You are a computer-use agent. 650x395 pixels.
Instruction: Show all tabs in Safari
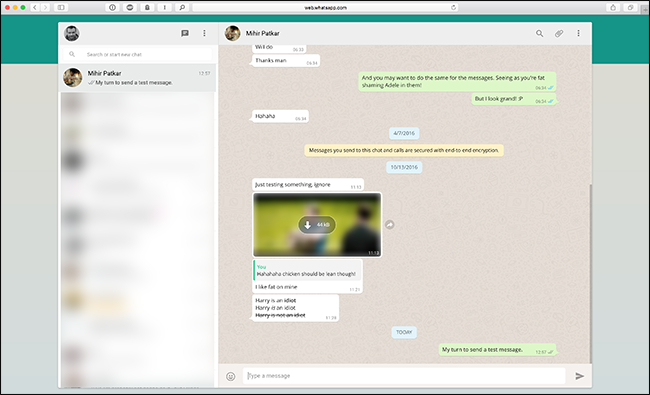click(x=631, y=7)
